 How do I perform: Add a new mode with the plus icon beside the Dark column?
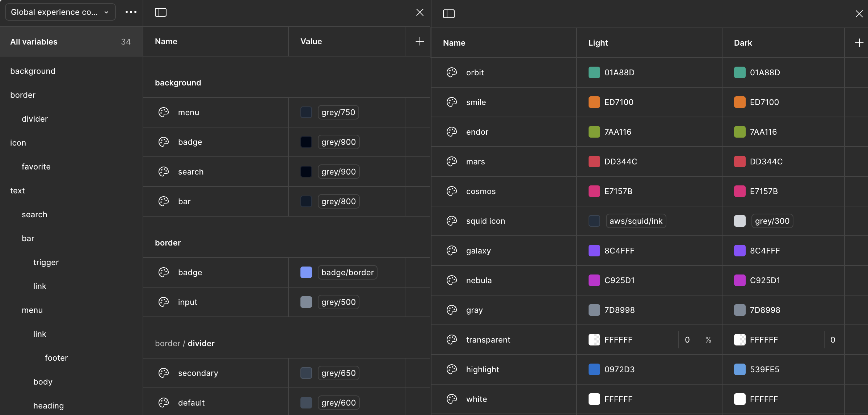tap(859, 43)
